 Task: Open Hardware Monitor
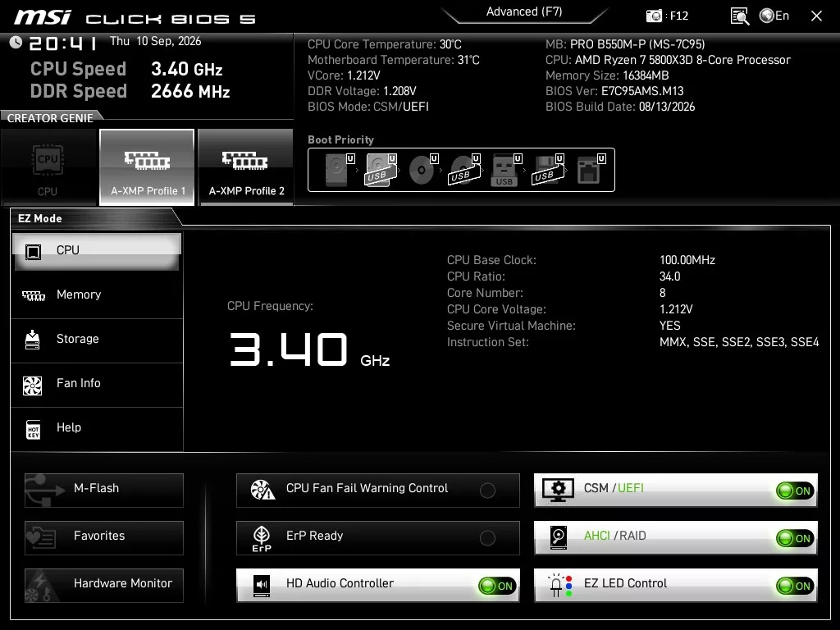pos(104,586)
